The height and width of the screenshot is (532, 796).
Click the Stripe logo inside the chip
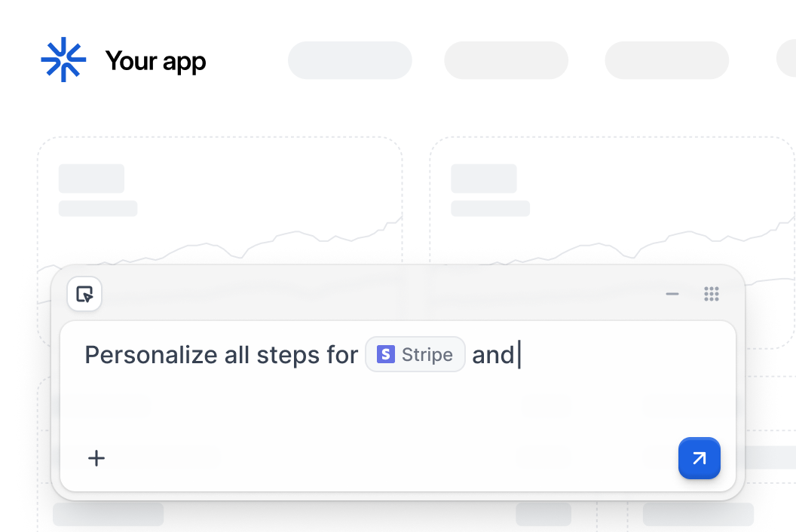[x=385, y=354]
